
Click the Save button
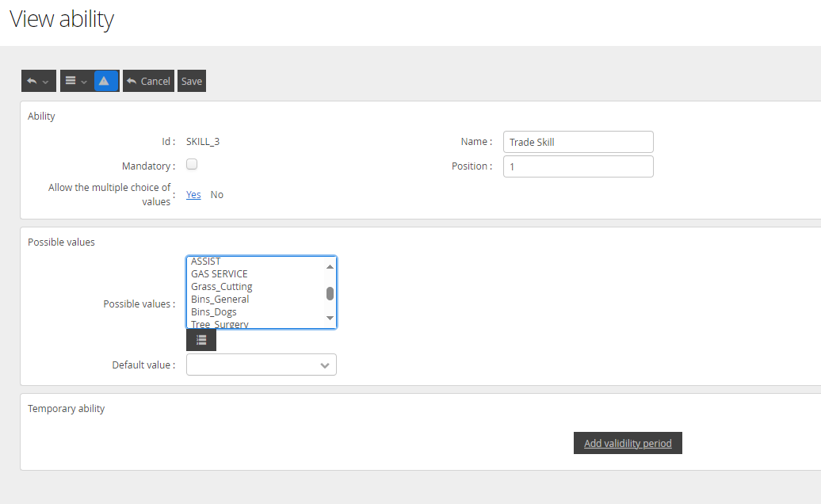[192, 81]
